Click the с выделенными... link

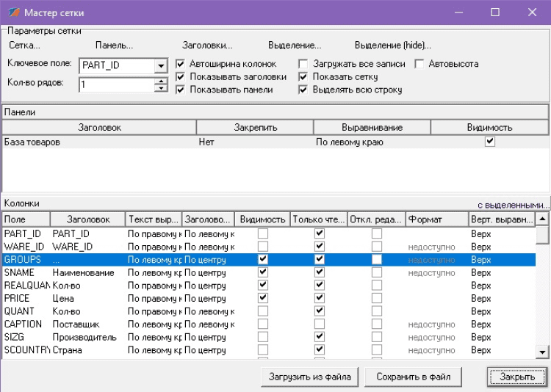(x=513, y=204)
